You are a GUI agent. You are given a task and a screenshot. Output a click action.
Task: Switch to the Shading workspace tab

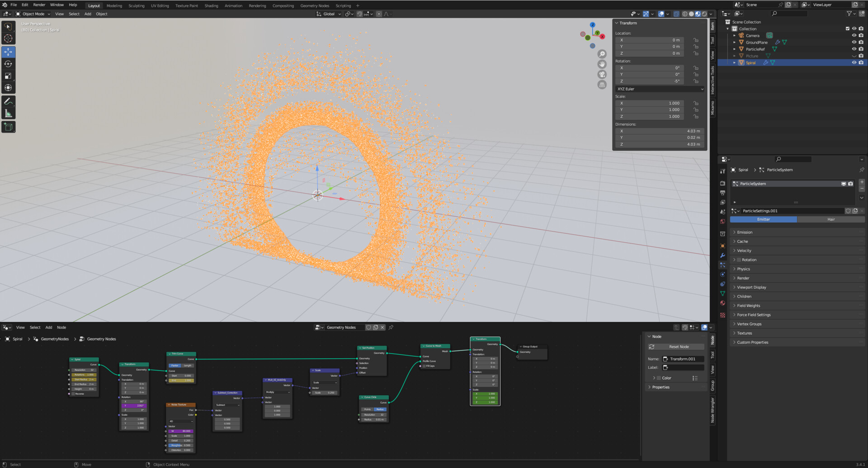[x=211, y=6]
